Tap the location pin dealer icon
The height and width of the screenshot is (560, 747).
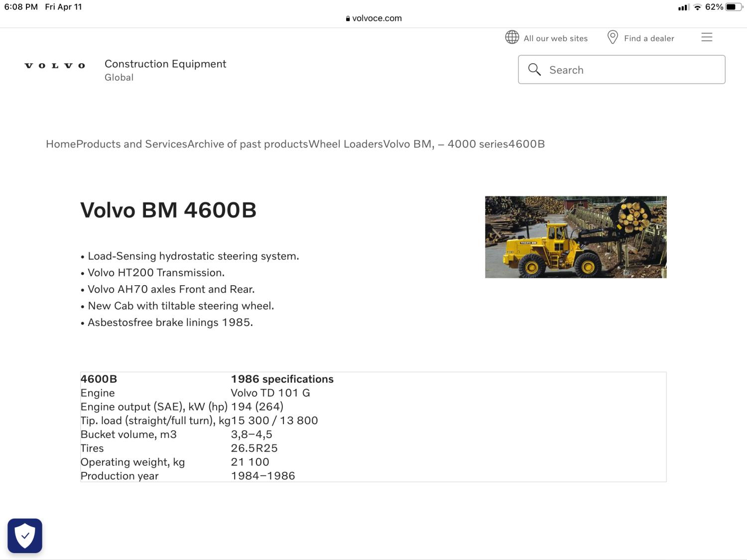[x=613, y=37]
